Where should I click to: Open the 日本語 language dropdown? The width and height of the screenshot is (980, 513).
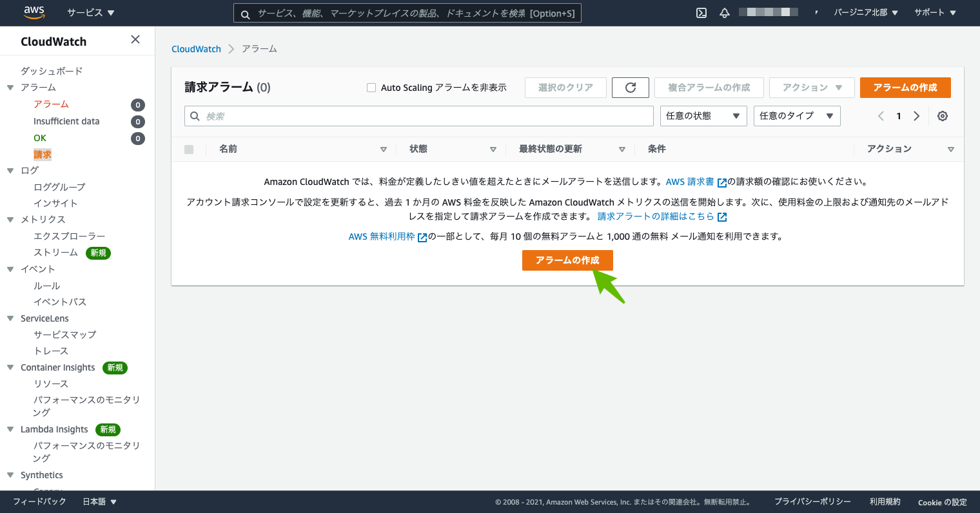click(99, 501)
